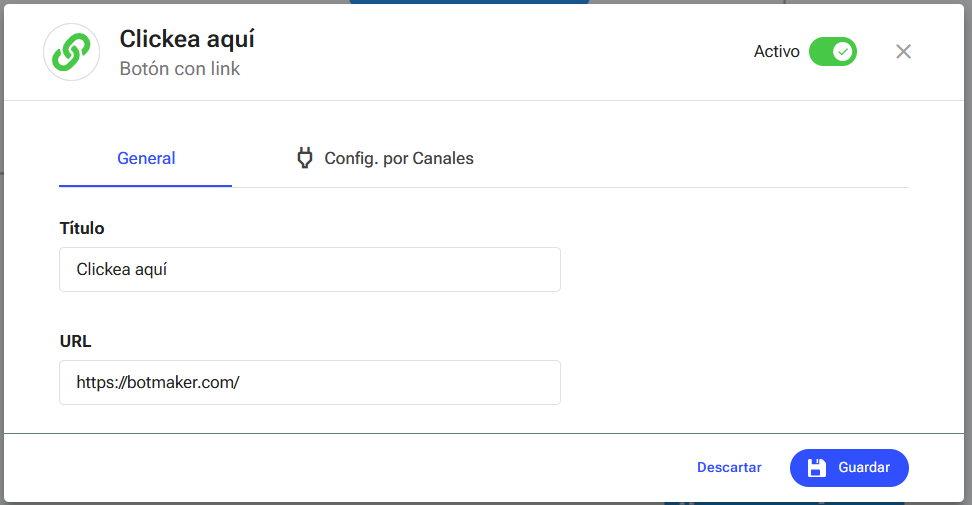This screenshot has width=972, height=505.
Task: Click the plug icon beside Config. por Canales
Action: click(304, 158)
